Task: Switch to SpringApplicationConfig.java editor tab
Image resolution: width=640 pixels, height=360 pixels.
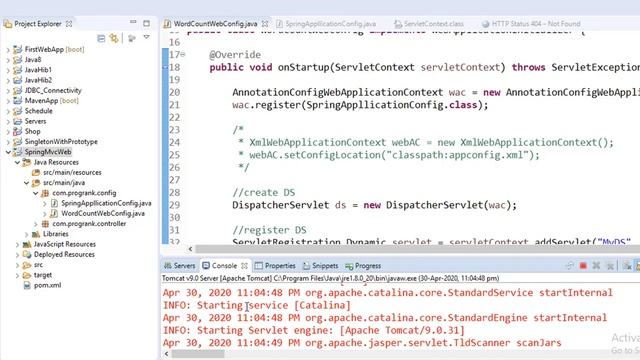Action: (330, 24)
